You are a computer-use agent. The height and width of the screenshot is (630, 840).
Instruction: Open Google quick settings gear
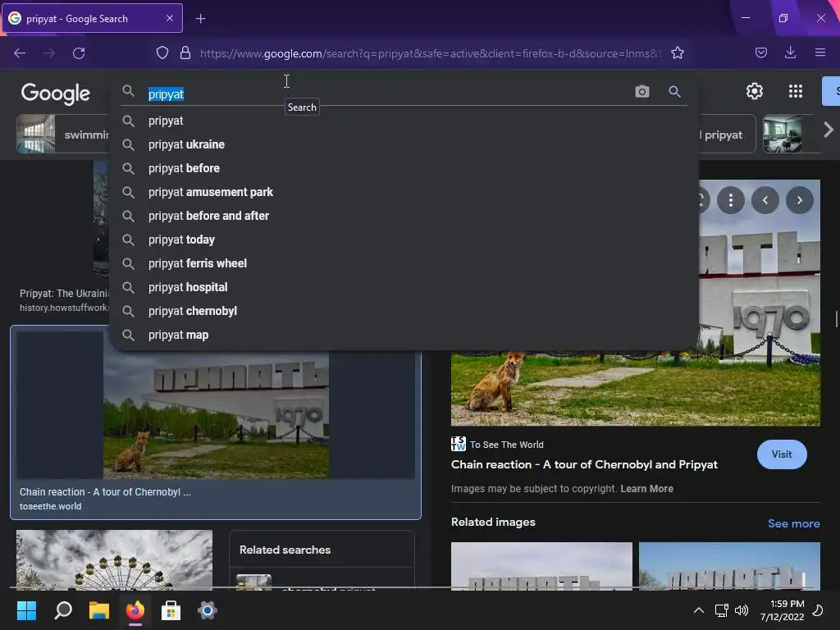(755, 91)
